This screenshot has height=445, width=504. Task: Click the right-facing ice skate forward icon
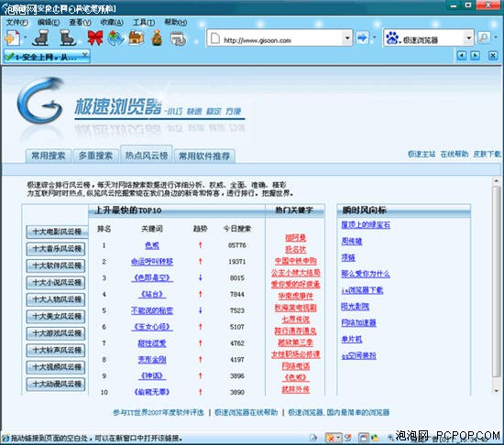tap(68, 38)
